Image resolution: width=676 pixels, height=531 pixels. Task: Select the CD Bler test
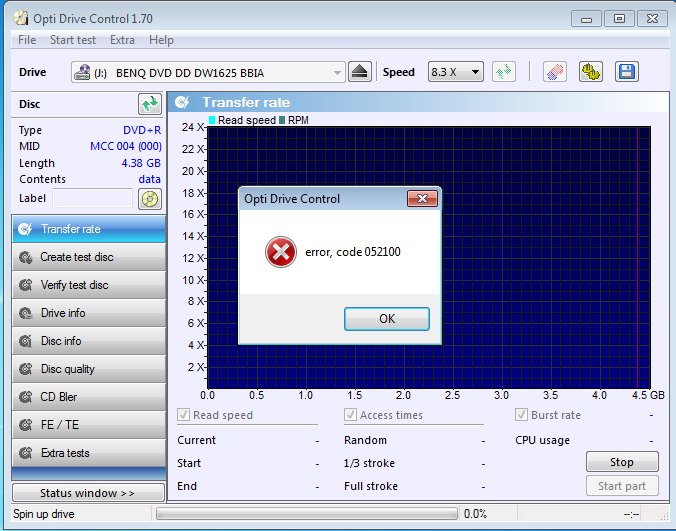pos(89,397)
